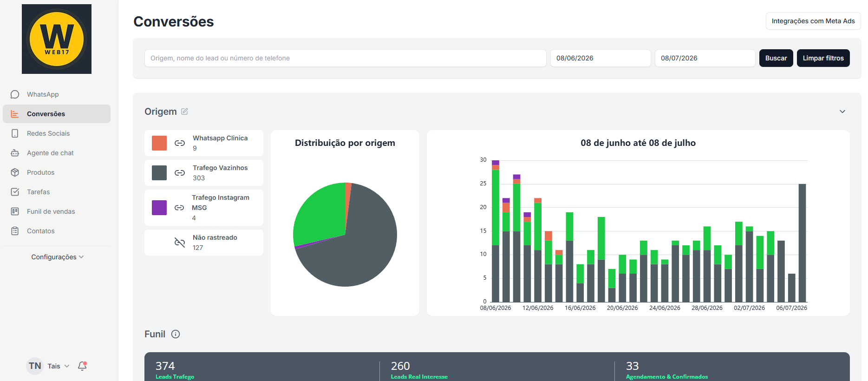
Task: Click the link icon for Trafego Vazinhos
Action: coord(180,173)
